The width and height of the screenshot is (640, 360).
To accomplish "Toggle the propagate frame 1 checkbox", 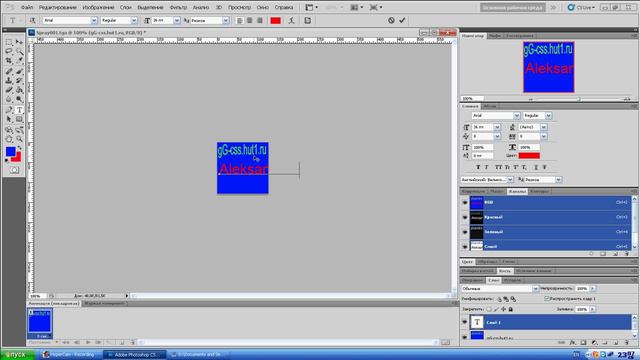I will point(547,299).
